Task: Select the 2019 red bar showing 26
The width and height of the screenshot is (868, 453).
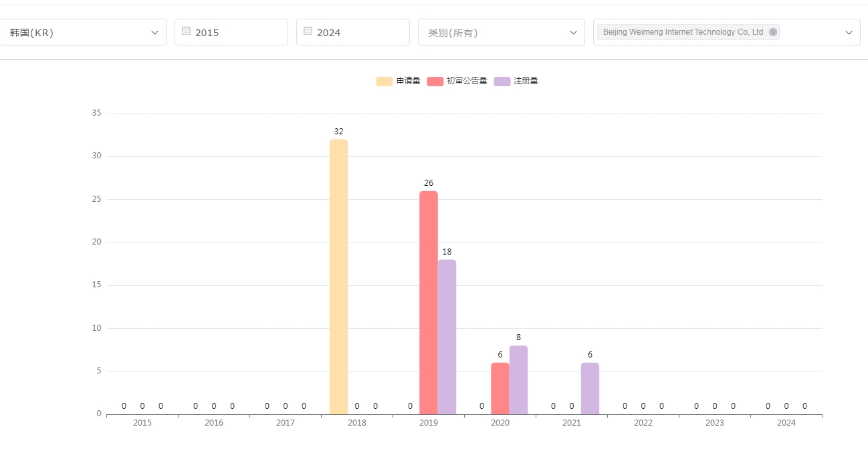Action: click(x=429, y=302)
